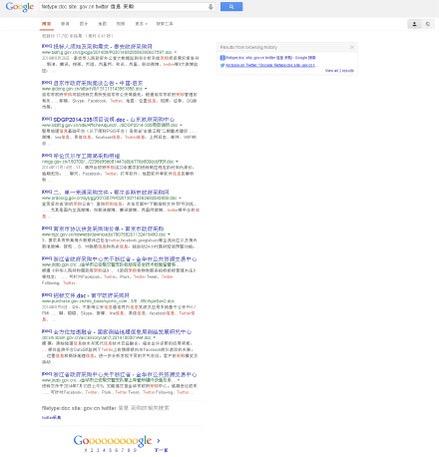Click the blue magnifier search button

[x=231, y=7]
